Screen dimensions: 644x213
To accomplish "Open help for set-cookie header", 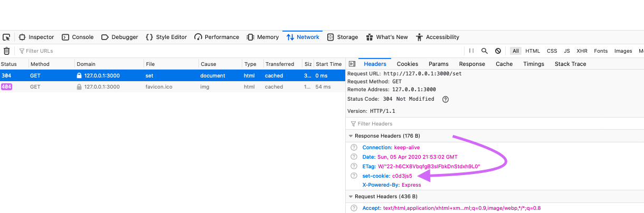I will pyautogui.click(x=354, y=176).
